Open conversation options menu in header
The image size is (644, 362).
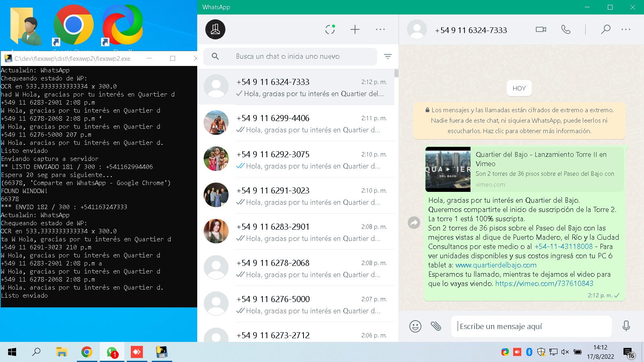point(626,29)
